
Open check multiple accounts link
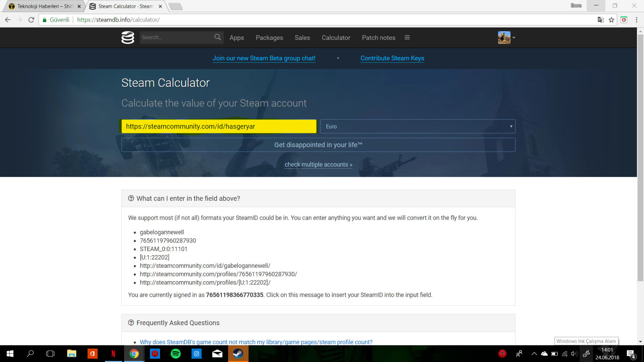[x=318, y=165]
